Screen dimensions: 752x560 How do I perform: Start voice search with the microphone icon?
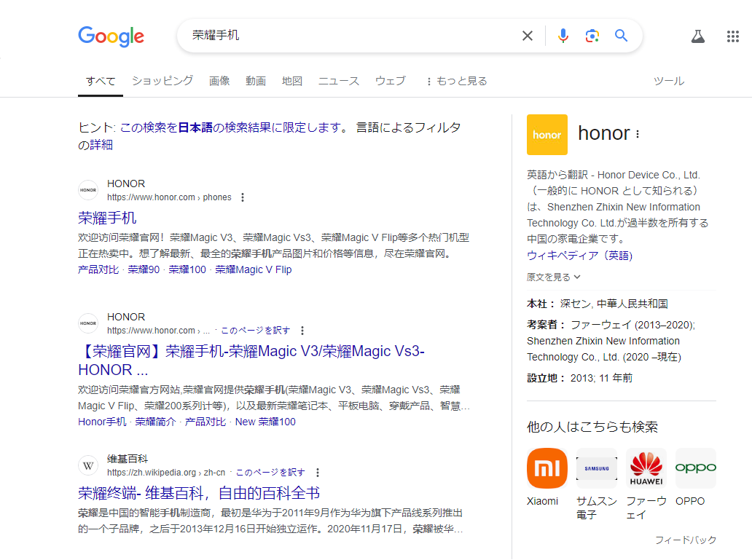tap(563, 36)
